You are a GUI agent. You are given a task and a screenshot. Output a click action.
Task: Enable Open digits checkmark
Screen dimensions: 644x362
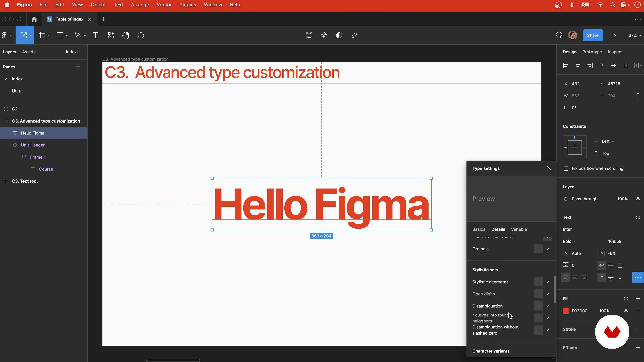548,294
